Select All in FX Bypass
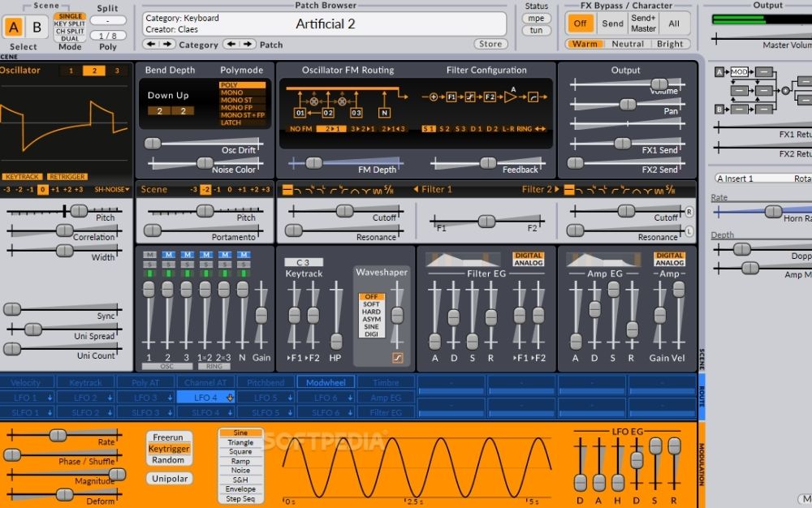Viewport: 812px width, 508px height. [676, 24]
